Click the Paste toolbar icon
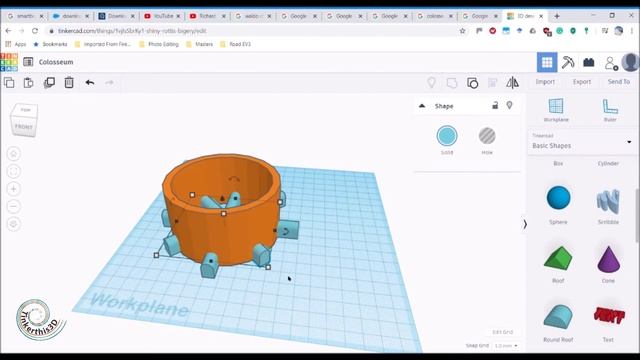 [29, 82]
